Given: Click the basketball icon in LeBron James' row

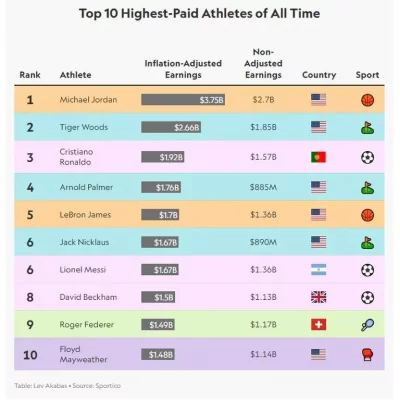Looking at the screenshot, I should tap(367, 215).
